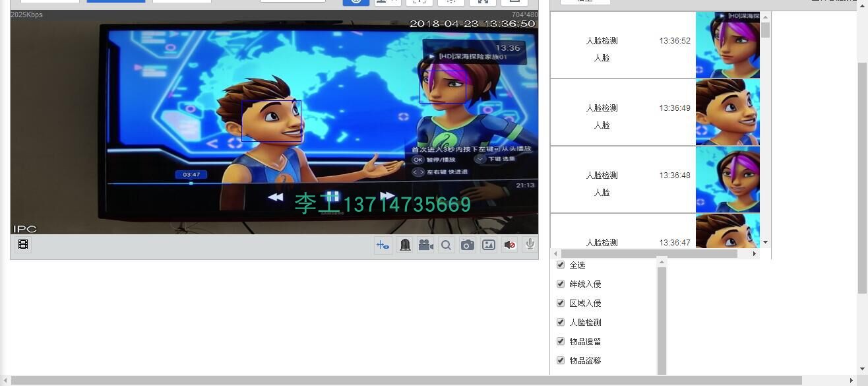The width and height of the screenshot is (868, 386).
Task: Click the page vertical scrollbar thumb
Action: click(862, 177)
